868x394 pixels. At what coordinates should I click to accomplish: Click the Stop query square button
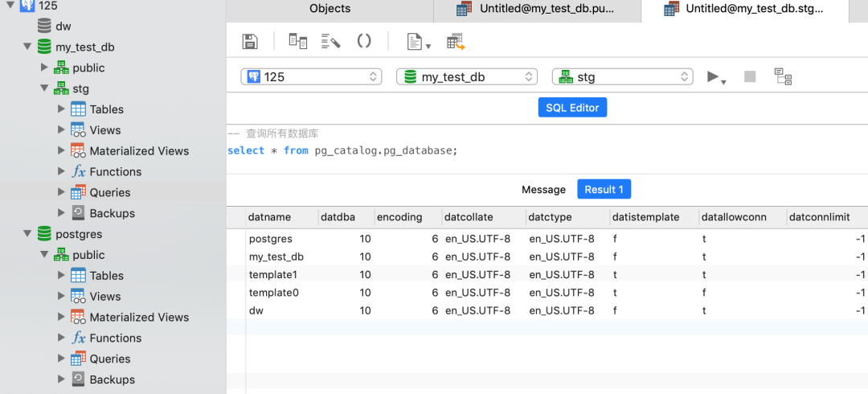(x=750, y=76)
